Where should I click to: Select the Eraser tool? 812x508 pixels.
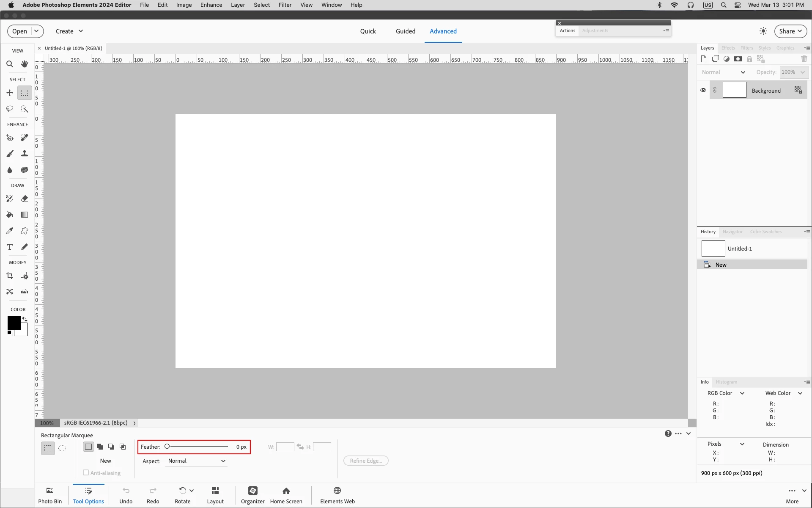(x=25, y=199)
